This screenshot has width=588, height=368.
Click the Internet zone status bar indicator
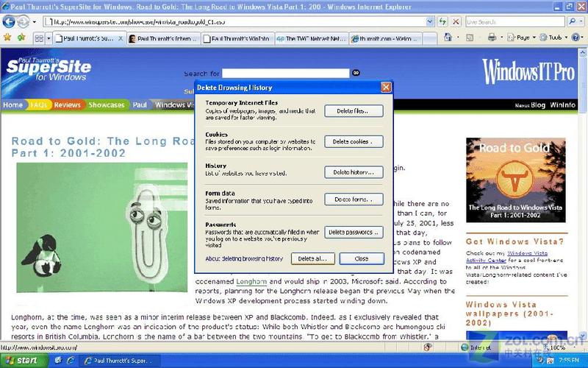click(476, 347)
